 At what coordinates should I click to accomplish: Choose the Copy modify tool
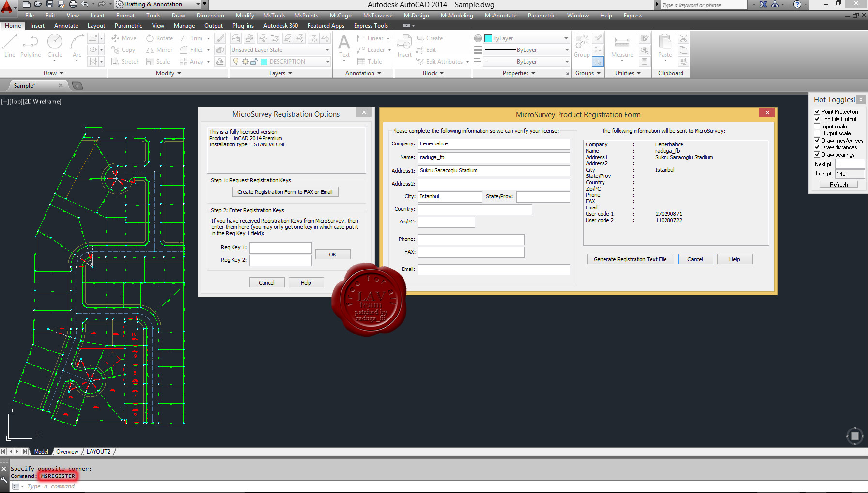[123, 50]
